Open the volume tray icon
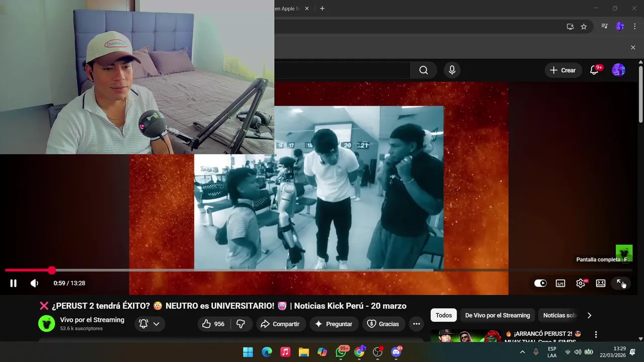Screen dimensions: 644x362 point(578,352)
